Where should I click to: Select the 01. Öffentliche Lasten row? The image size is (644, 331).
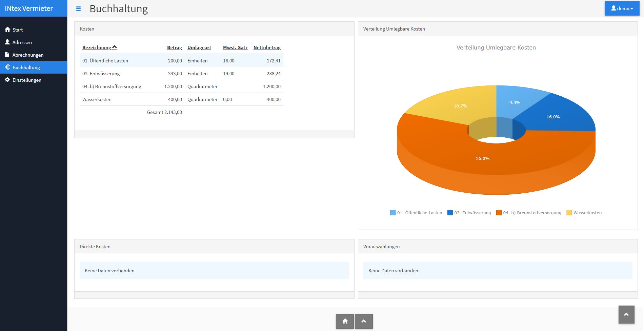(x=181, y=61)
